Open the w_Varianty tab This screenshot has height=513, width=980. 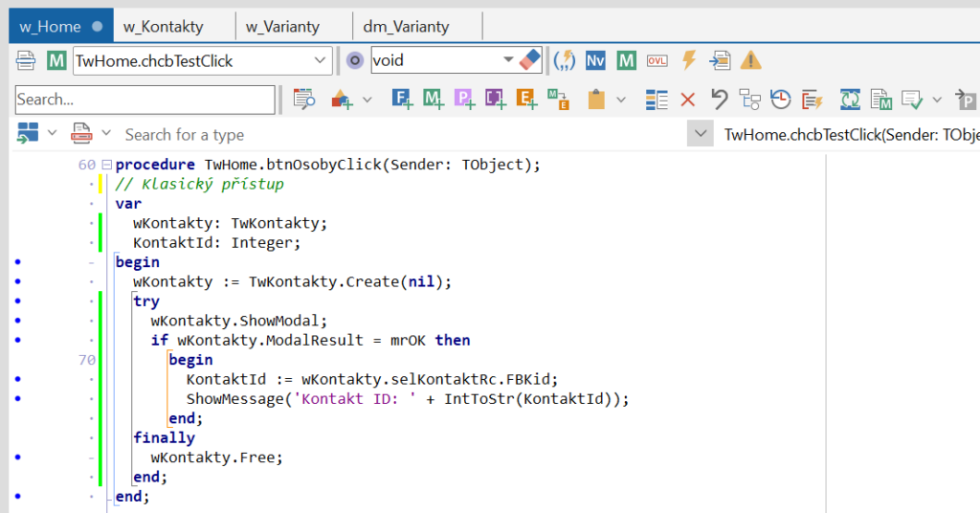[282, 27]
